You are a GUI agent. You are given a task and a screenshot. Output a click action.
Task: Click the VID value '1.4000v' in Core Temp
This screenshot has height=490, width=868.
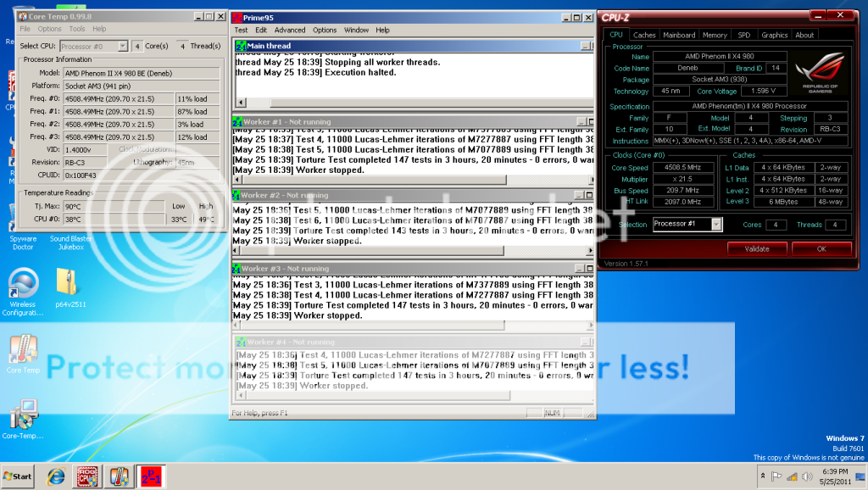[86, 149]
